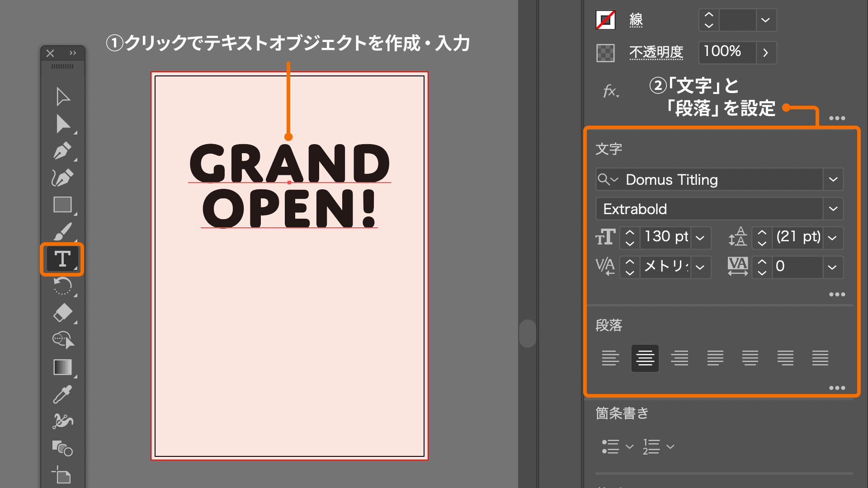Choose the Gradient tool
Viewport: 868px width, 488px height.
(x=62, y=367)
